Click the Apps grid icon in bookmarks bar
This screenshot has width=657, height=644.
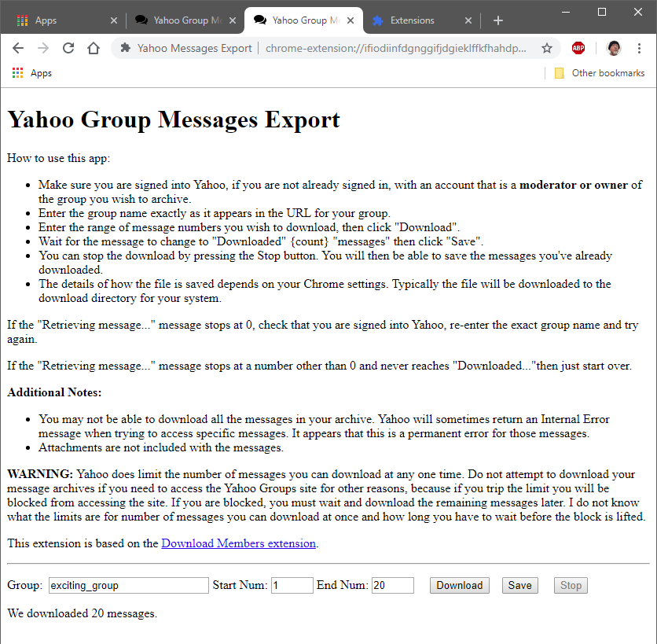click(17, 73)
